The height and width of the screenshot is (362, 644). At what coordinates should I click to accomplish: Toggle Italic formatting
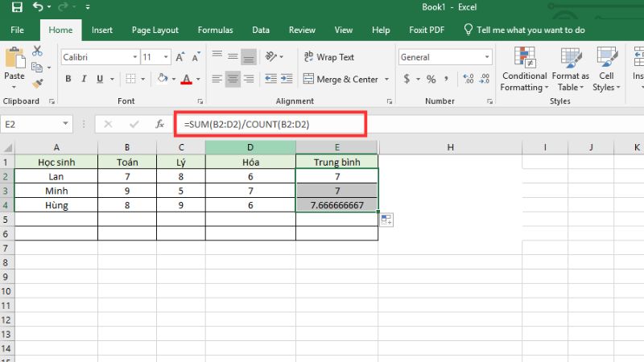pos(85,79)
